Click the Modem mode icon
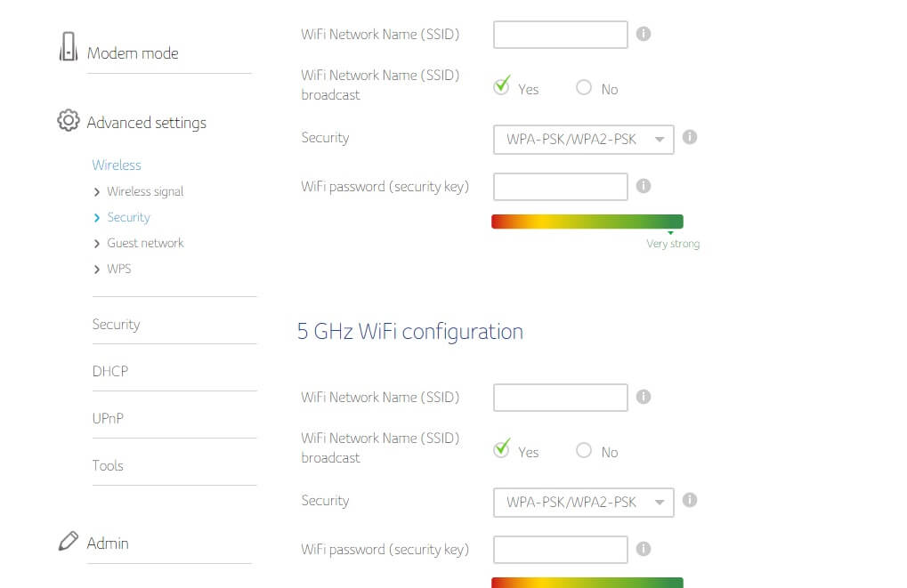 tap(69, 47)
